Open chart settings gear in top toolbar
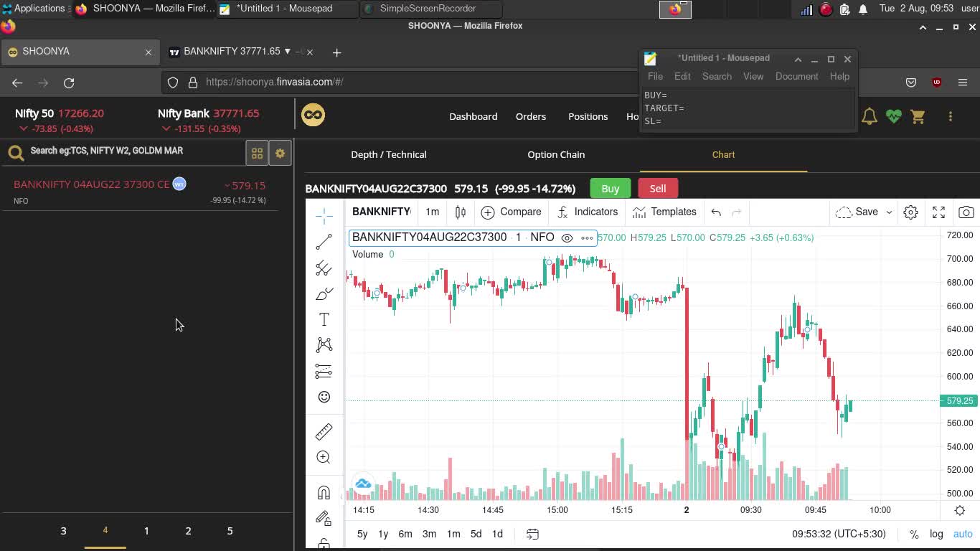This screenshot has height=551, width=980. [x=910, y=212]
